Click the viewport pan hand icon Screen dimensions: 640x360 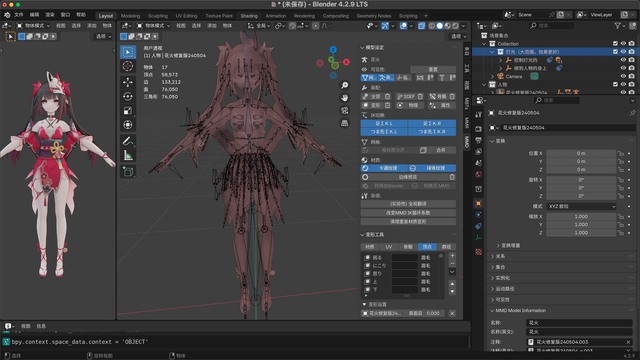[x=345, y=98]
